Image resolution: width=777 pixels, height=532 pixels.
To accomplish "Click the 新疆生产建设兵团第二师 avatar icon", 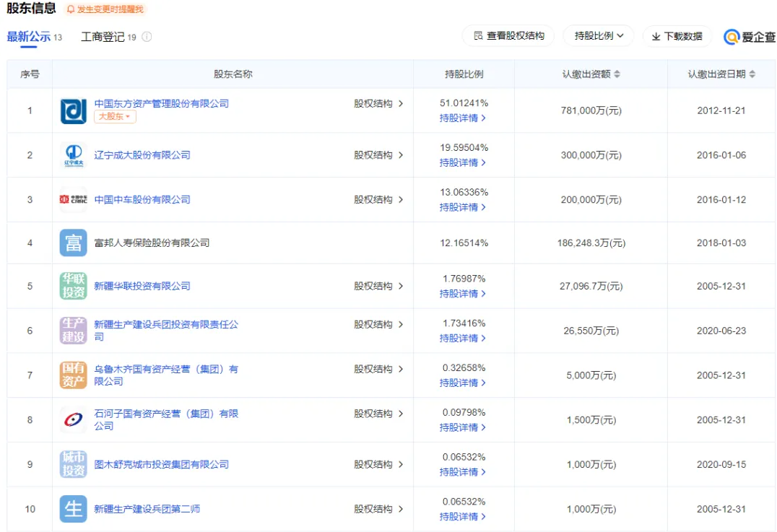I will (x=74, y=509).
